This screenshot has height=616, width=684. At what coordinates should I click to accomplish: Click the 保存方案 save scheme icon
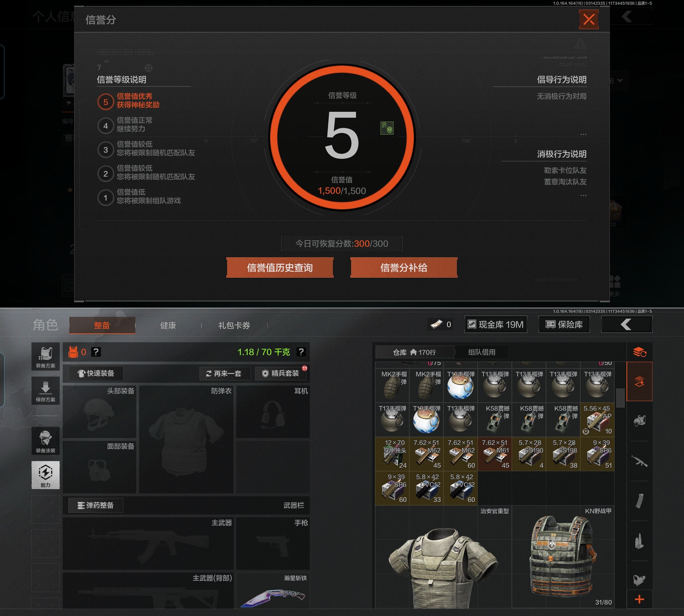(45, 391)
